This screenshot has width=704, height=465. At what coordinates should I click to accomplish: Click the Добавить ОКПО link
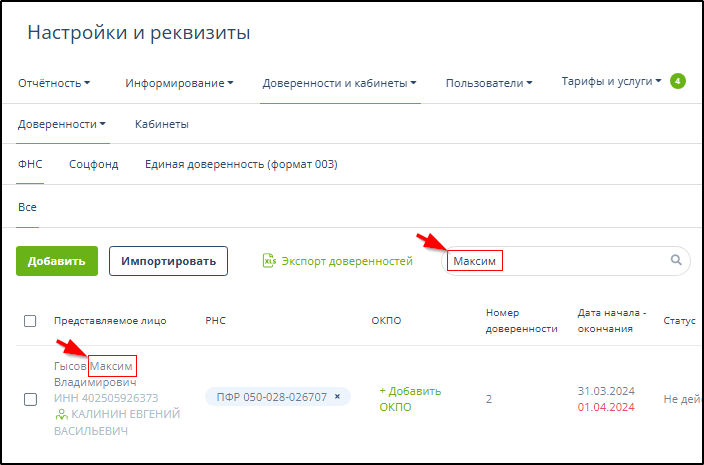point(410,398)
